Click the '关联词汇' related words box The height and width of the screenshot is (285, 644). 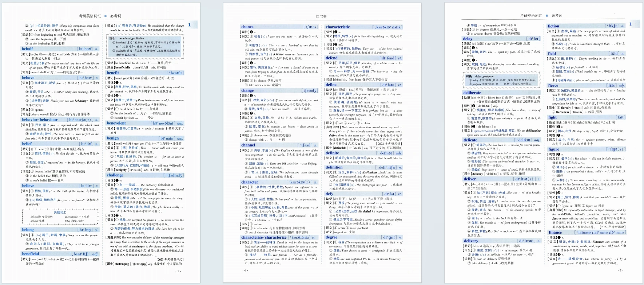pos(60,217)
